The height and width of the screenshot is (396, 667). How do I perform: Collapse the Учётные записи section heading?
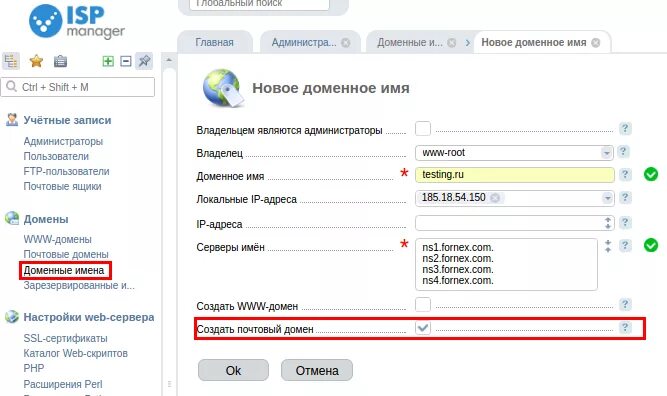coord(67,120)
